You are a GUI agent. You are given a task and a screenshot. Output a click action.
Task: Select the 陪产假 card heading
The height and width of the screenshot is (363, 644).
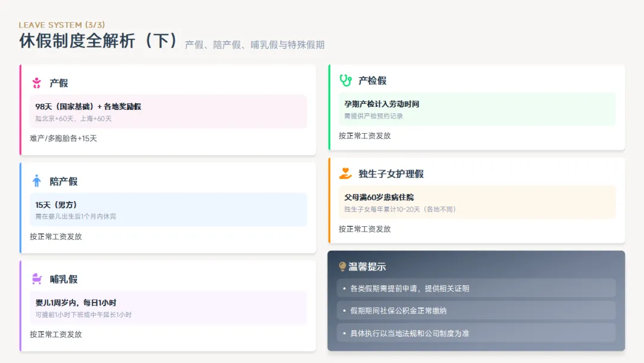coord(64,181)
